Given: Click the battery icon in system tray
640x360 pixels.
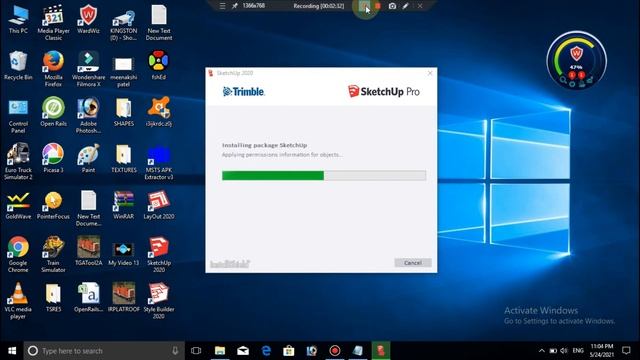Looking at the screenshot, I should (553, 351).
